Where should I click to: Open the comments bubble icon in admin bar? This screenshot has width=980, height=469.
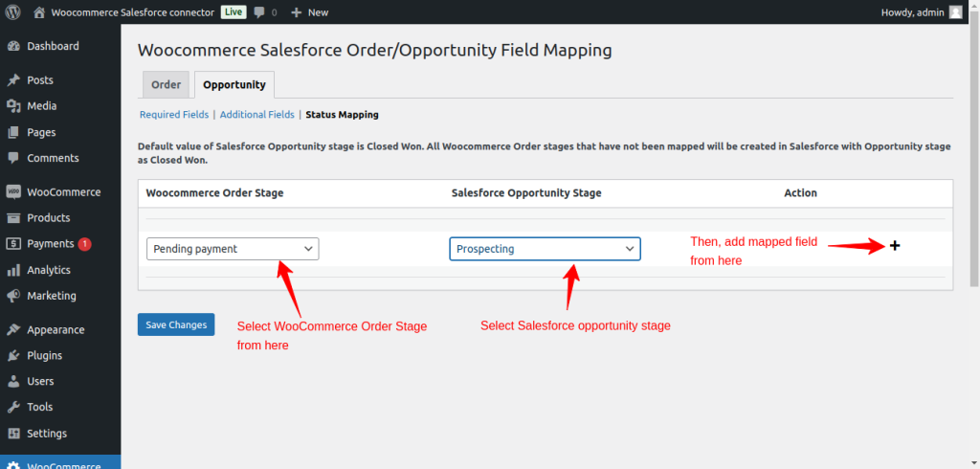click(x=259, y=12)
